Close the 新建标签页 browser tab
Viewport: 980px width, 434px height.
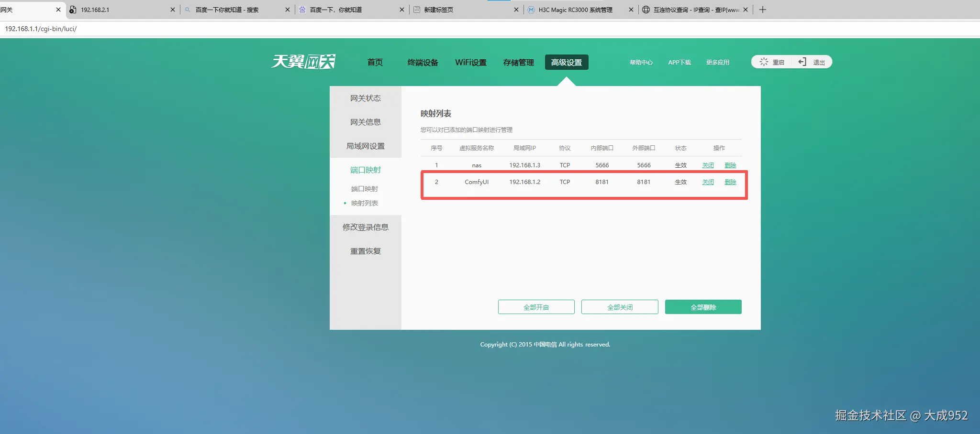(516, 10)
